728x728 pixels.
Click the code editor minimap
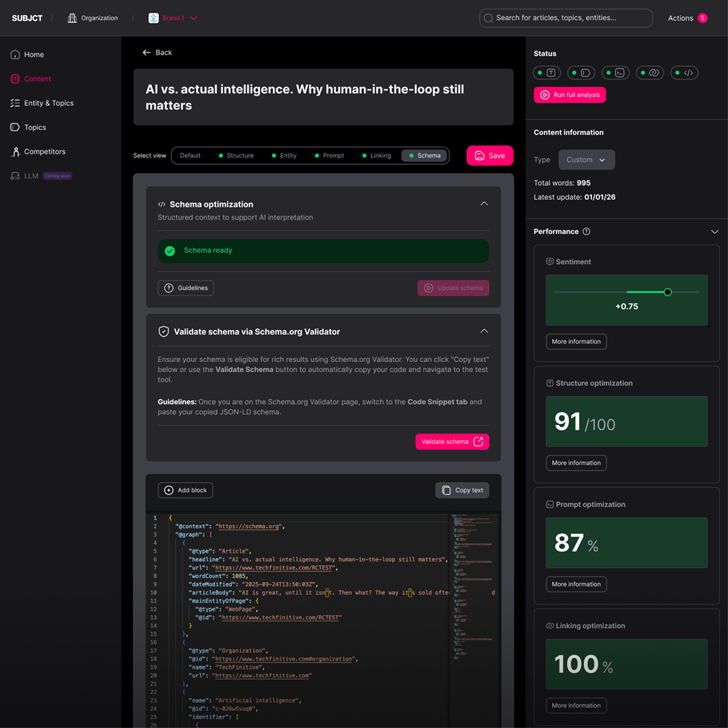point(474,587)
